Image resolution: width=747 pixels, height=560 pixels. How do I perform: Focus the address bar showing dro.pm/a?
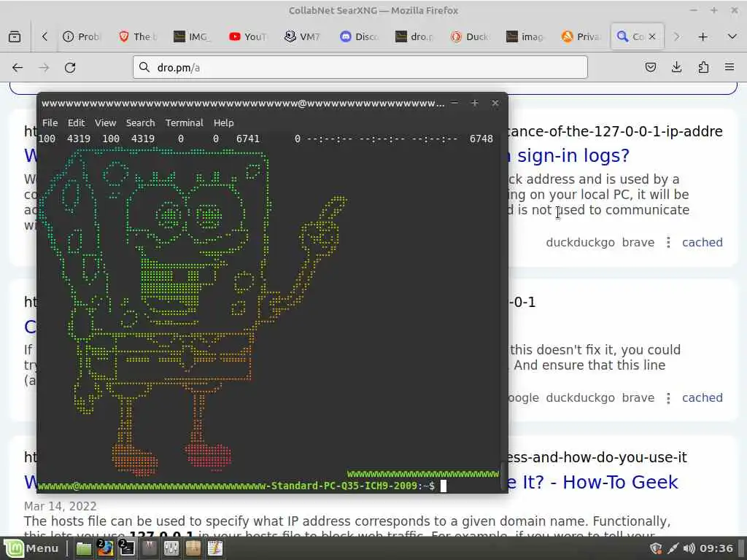[x=360, y=67]
